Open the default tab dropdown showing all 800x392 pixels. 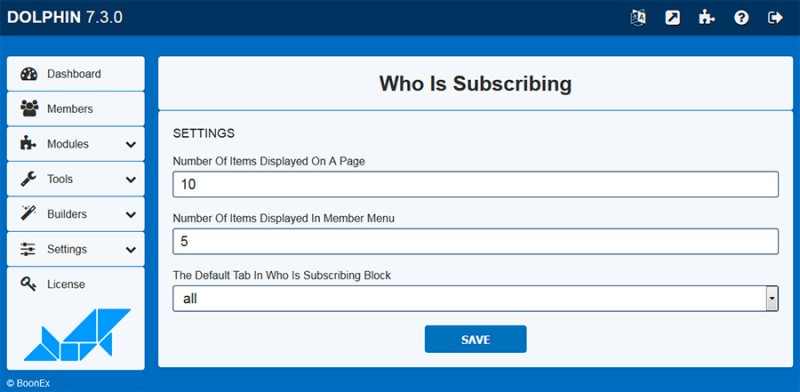click(x=476, y=299)
